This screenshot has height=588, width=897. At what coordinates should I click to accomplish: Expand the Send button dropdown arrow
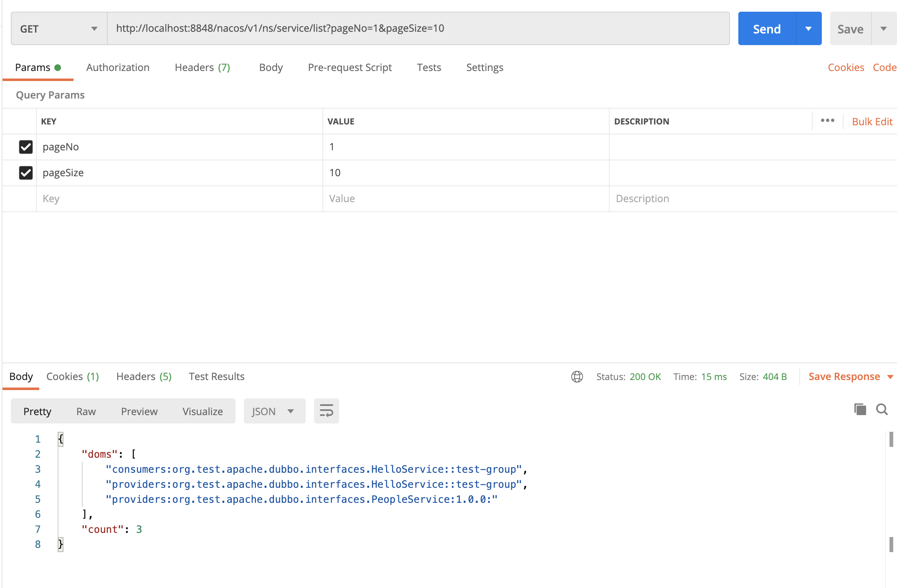click(x=808, y=29)
